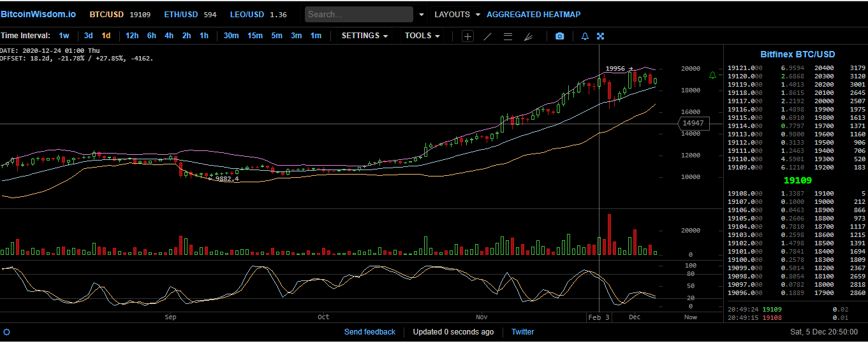Open the TOOLS dropdown menu
868x346 pixels.
pyautogui.click(x=422, y=36)
